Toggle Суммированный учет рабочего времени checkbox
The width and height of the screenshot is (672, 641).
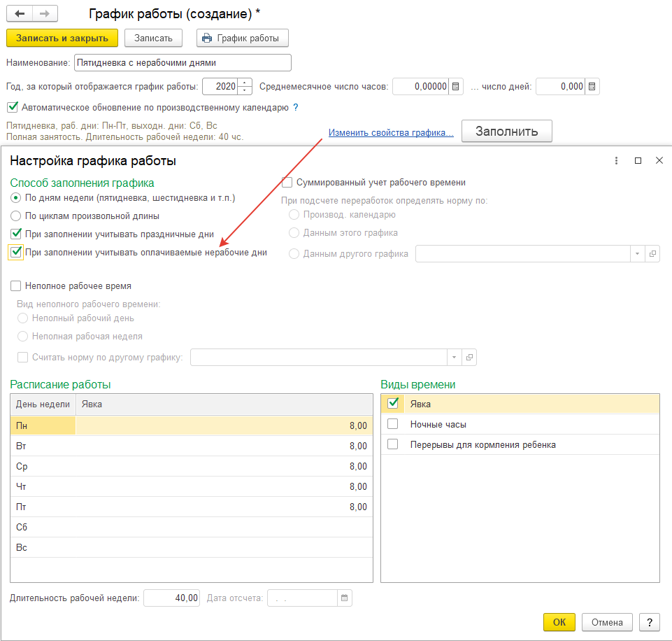(x=287, y=183)
